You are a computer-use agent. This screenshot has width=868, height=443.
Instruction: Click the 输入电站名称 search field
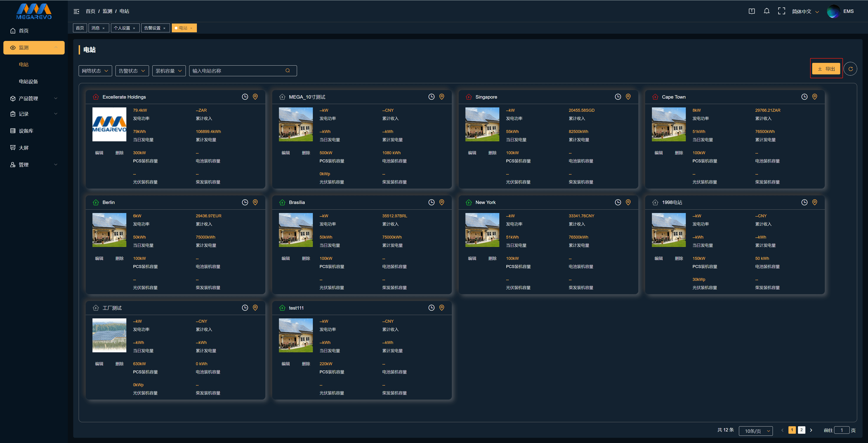coord(243,71)
